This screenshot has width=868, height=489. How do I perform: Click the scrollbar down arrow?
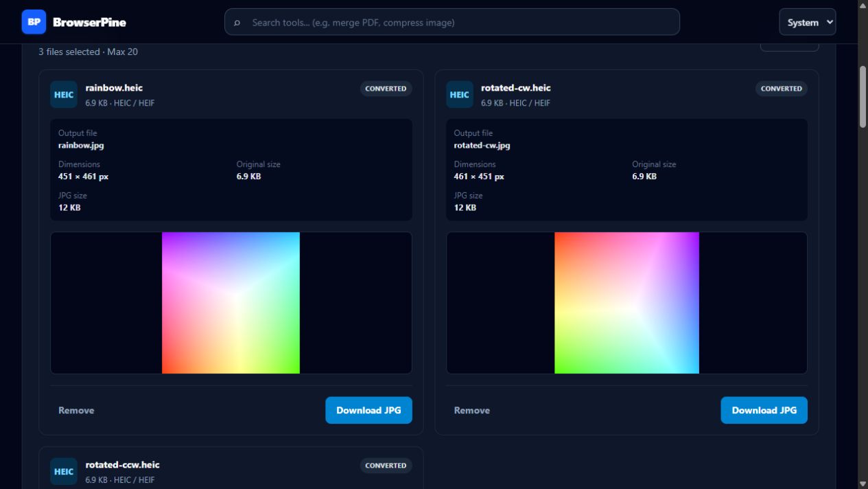click(x=863, y=484)
